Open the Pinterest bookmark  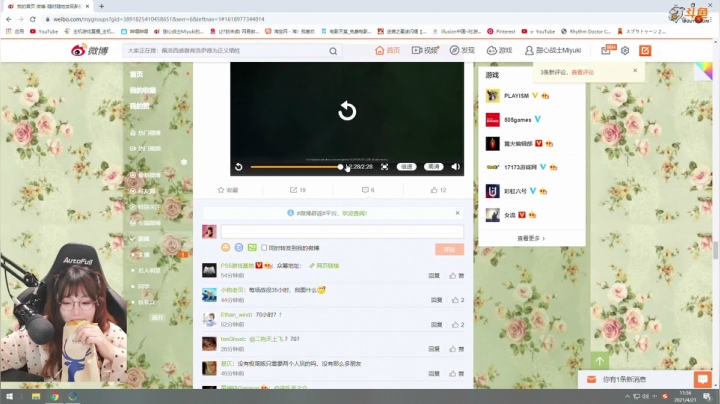tap(501, 32)
